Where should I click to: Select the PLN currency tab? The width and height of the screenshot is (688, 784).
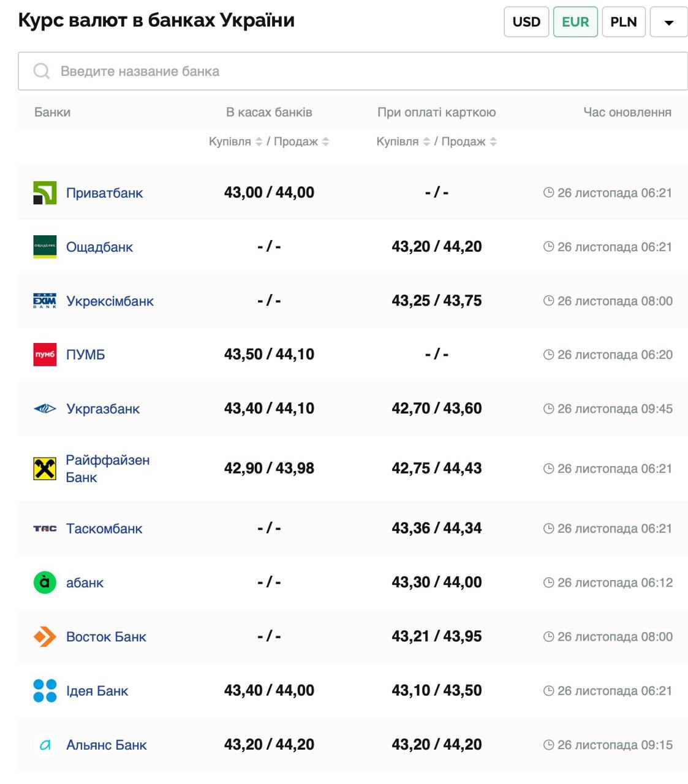tap(624, 22)
